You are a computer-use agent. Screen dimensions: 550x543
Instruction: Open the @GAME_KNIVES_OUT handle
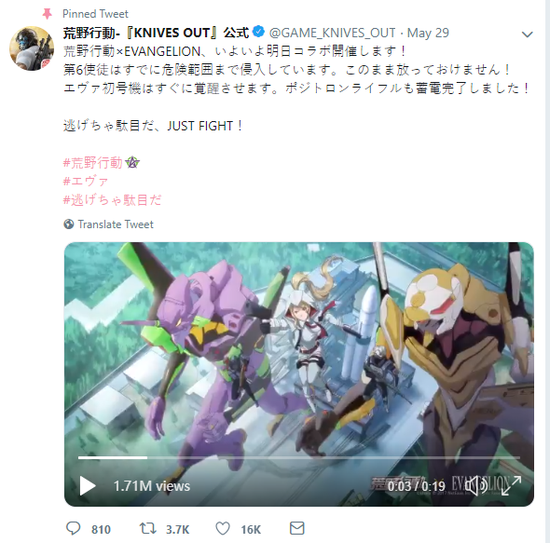(332, 33)
